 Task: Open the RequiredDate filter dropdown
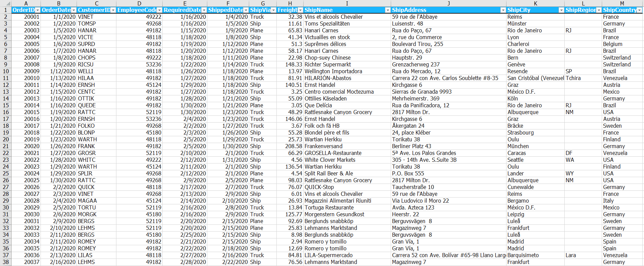click(204, 10)
